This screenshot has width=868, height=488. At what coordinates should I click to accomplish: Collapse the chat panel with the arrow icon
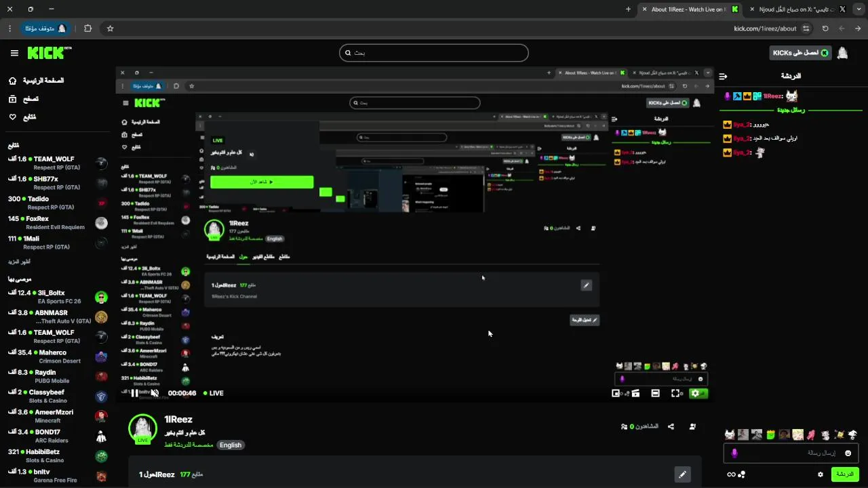pyautogui.click(x=723, y=77)
